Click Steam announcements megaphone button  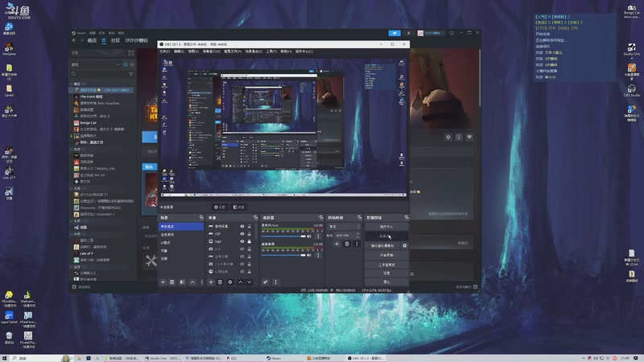[394, 33]
